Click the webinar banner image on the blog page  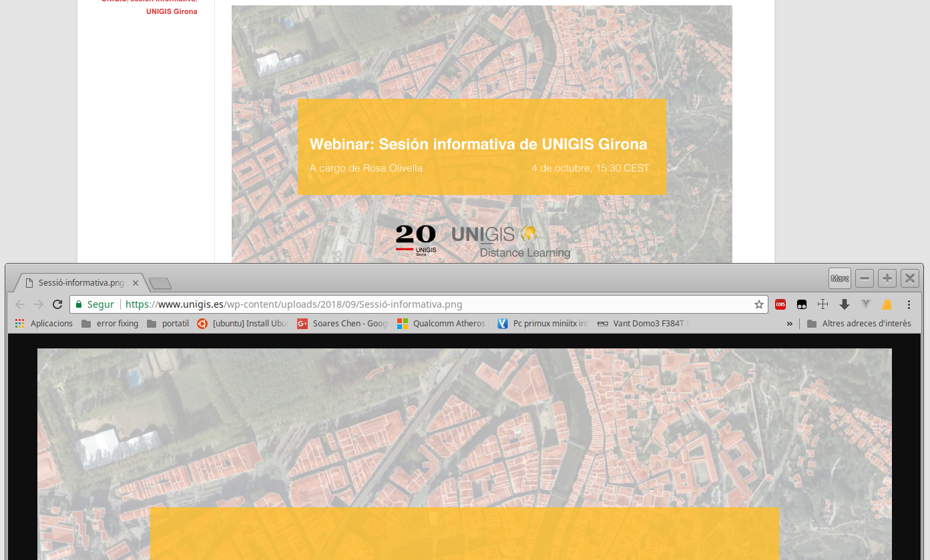(481, 134)
